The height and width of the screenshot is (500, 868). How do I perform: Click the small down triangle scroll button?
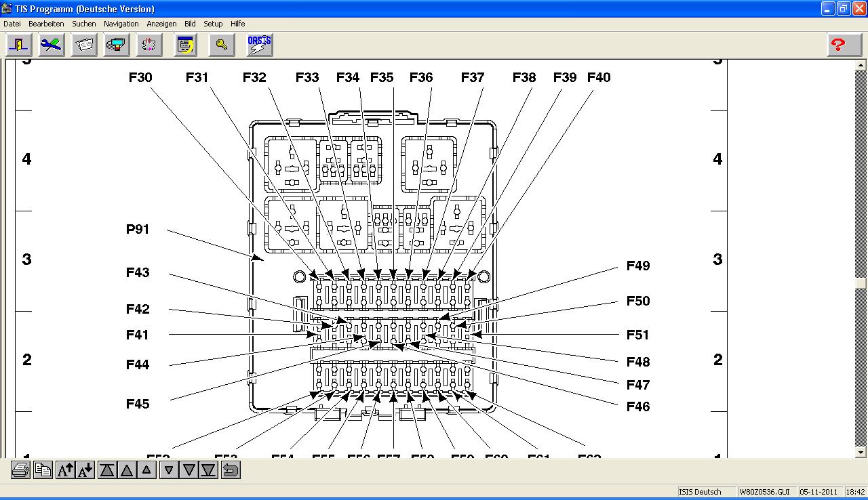(x=170, y=470)
